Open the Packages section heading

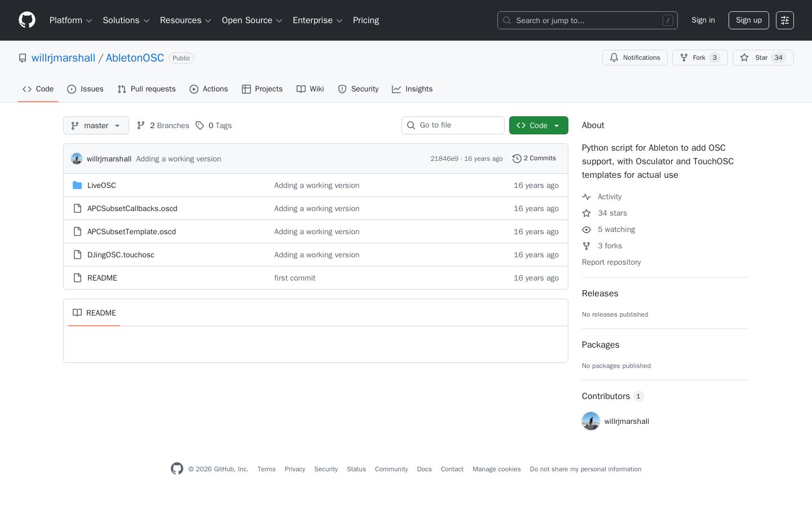coord(601,345)
